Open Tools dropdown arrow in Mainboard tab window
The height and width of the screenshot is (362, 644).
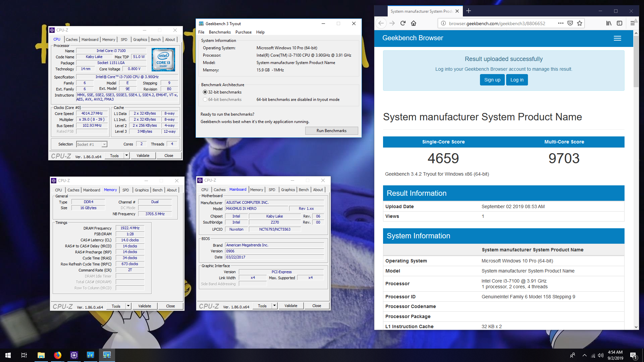pyautogui.click(x=274, y=306)
